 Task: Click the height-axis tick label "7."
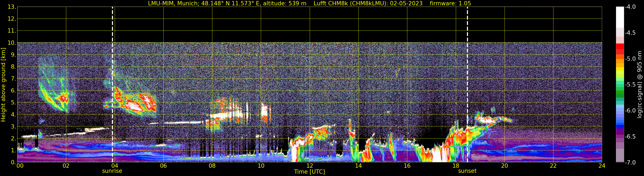tap(13, 79)
